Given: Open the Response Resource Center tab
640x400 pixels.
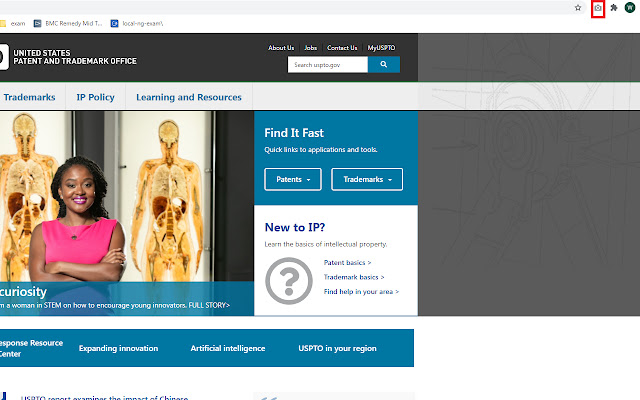Looking at the screenshot, I should coord(31,348).
